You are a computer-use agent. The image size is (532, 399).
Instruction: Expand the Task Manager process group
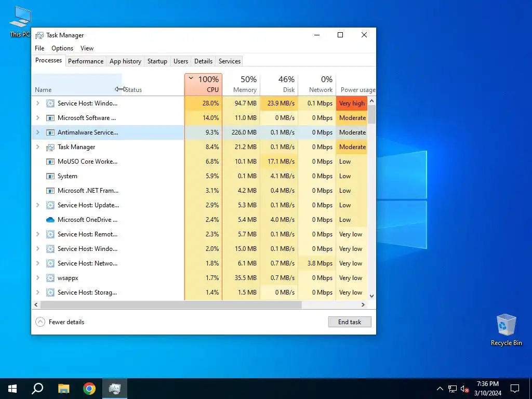37,147
